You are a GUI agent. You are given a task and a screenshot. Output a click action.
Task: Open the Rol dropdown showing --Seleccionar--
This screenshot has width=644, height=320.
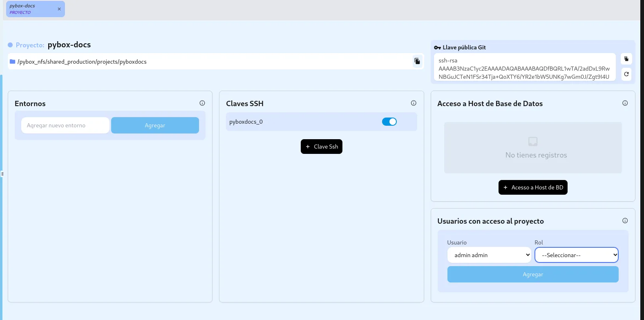[577, 255]
